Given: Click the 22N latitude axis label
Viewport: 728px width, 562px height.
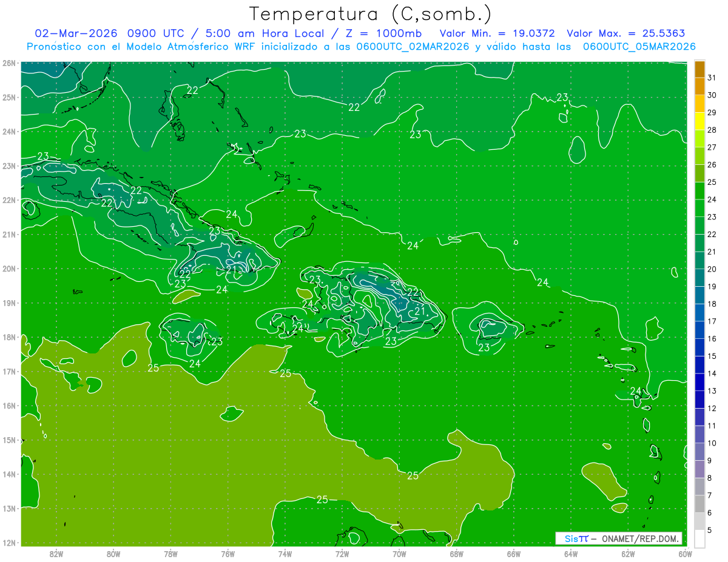Looking at the screenshot, I should [x=8, y=200].
